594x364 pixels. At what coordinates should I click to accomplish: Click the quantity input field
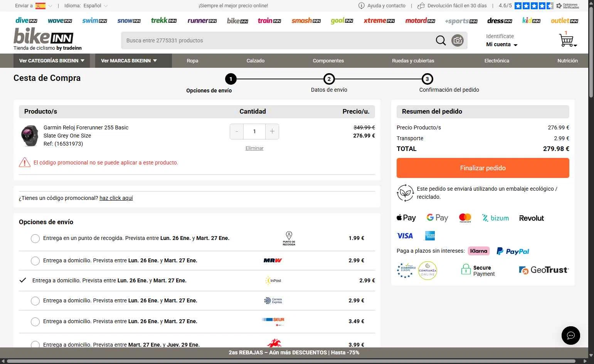point(254,132)
